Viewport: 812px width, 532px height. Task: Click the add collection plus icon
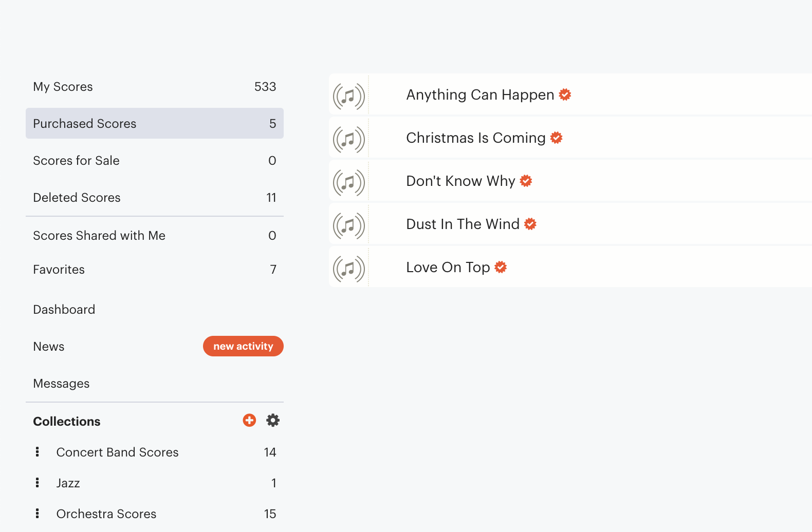249,421
